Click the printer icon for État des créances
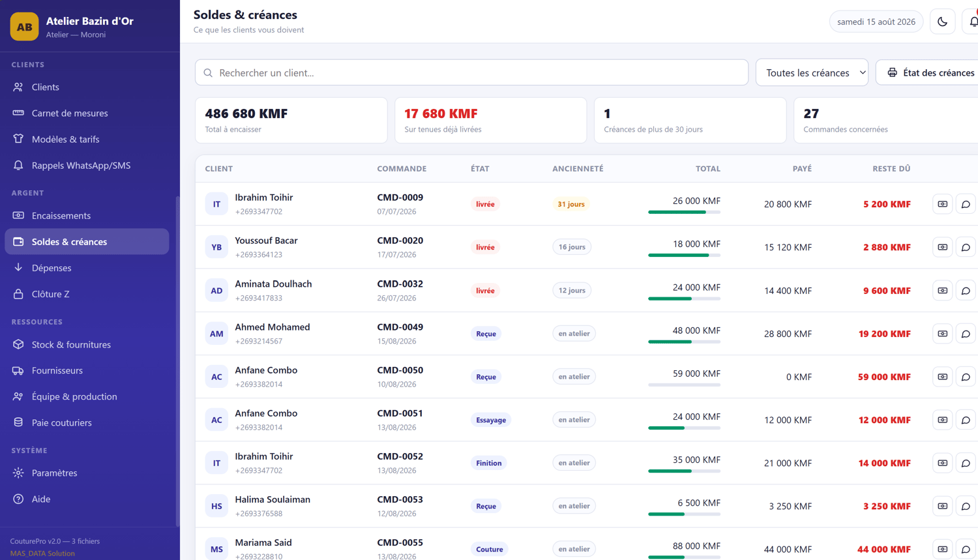Image resolution: width=978 pixels, height=560 pixels. click(x=892, y=72)
